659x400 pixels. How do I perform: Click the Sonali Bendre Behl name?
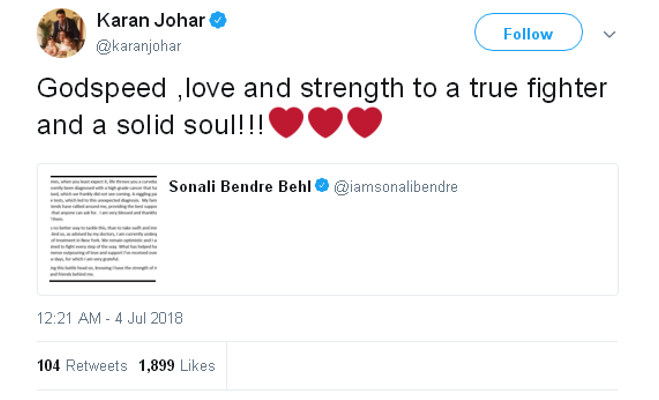pos(239,185)
